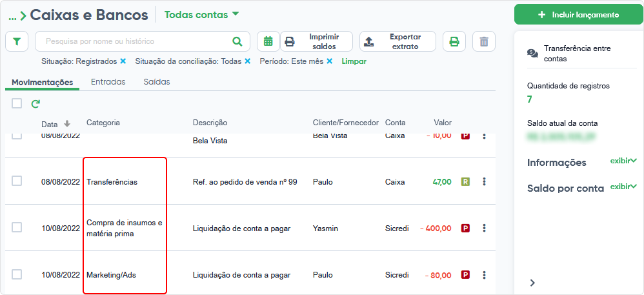Click the magnifier search icon
The height and width of the screenshot is (295, 644).
point(237,41)
